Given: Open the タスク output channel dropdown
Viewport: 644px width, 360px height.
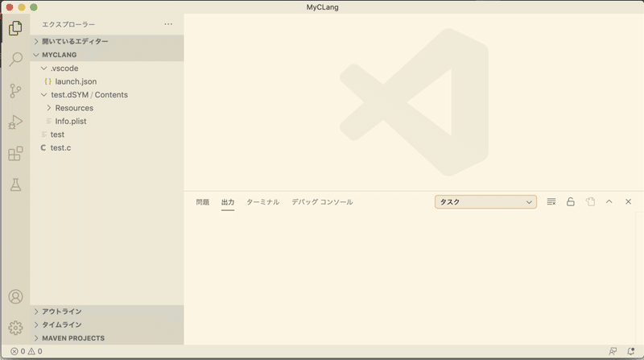Looking at the screenshot, I should (485, 202).
